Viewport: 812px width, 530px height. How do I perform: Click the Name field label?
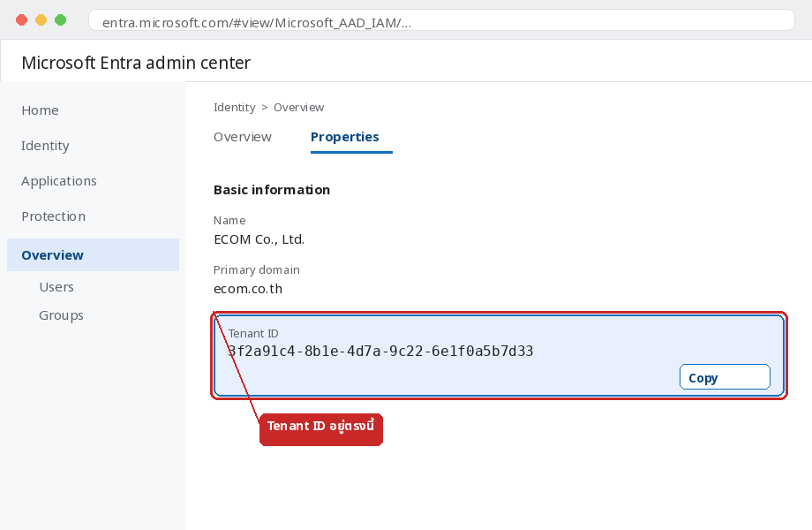(229, 220)
